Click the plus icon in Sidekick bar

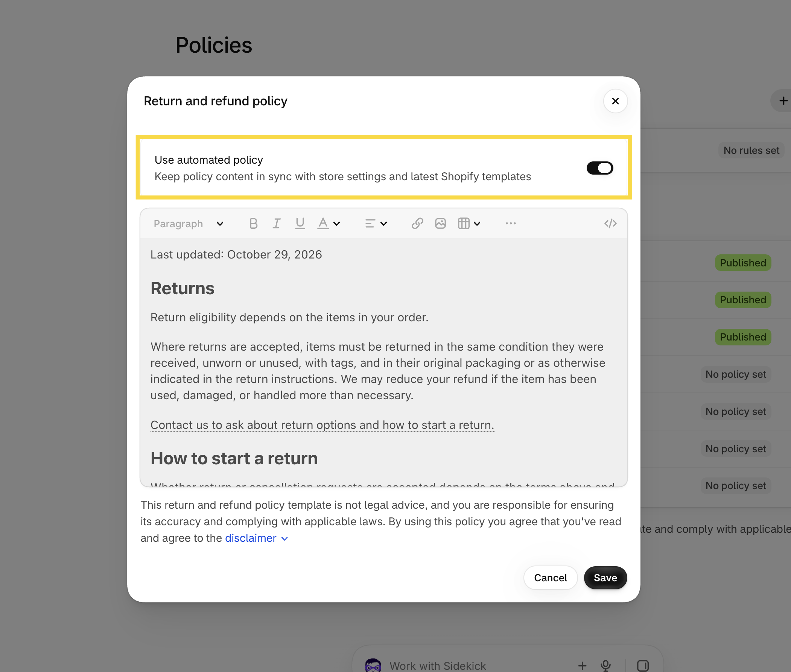coord(582,666)
